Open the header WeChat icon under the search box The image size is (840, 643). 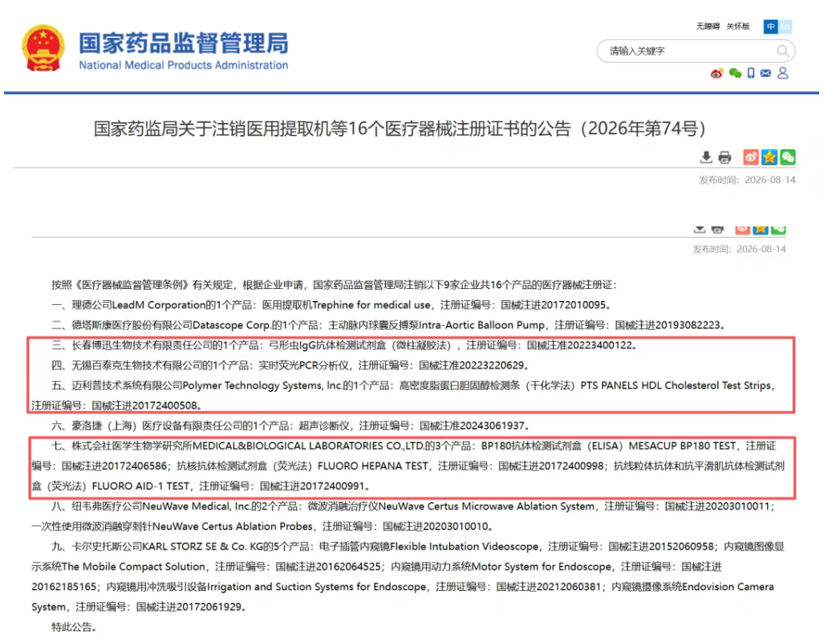tap(735, 73)
